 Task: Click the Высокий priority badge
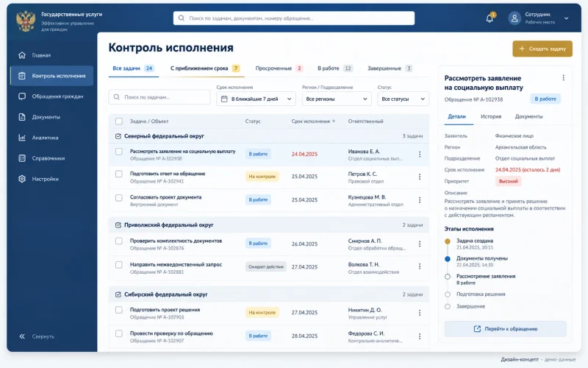tap(509, 181)
